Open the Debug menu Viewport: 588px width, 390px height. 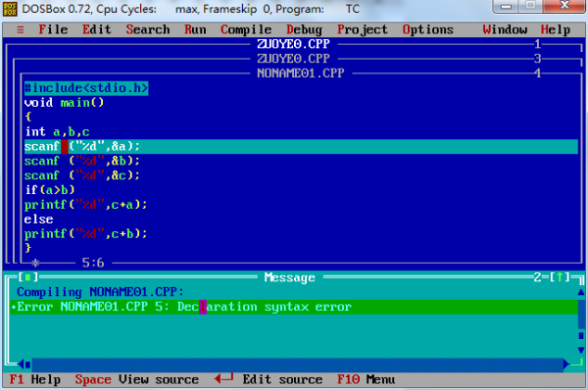[x=304, y=29]
